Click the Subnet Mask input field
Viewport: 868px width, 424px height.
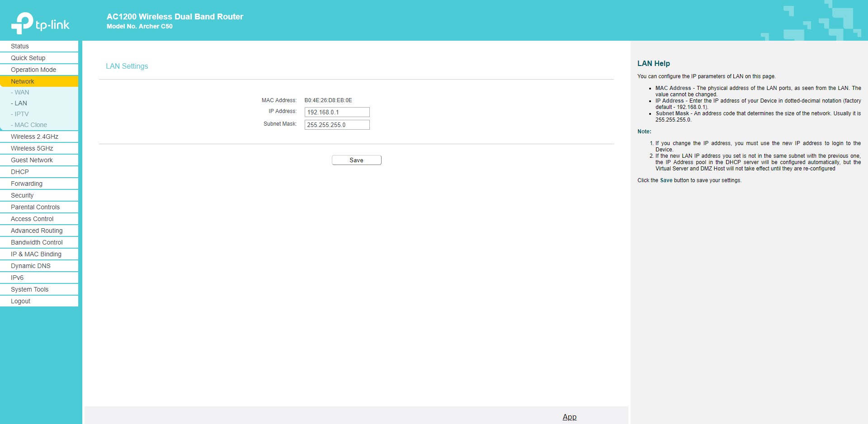337,125
